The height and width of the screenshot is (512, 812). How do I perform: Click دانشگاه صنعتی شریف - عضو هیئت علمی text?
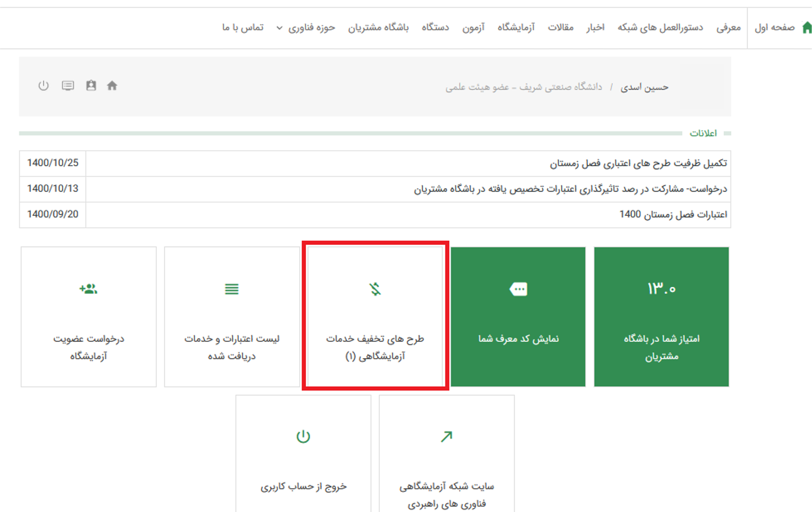click(x=524, y=87)
